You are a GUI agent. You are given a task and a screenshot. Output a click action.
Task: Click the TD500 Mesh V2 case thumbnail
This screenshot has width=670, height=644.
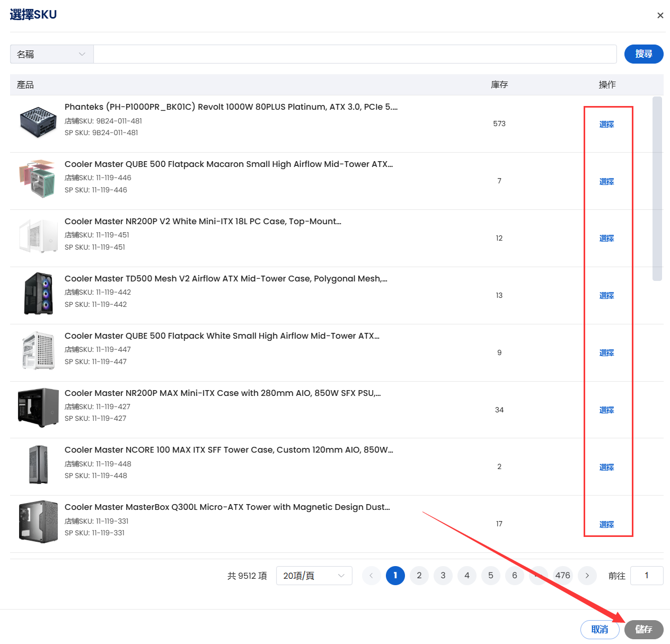pos(38,293)
